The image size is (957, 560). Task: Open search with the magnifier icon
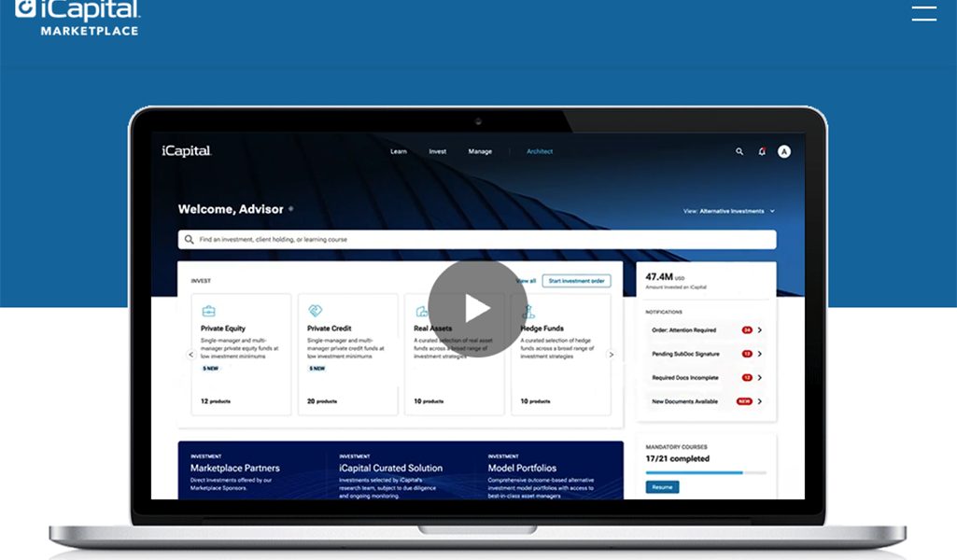(x=739, y=151)
